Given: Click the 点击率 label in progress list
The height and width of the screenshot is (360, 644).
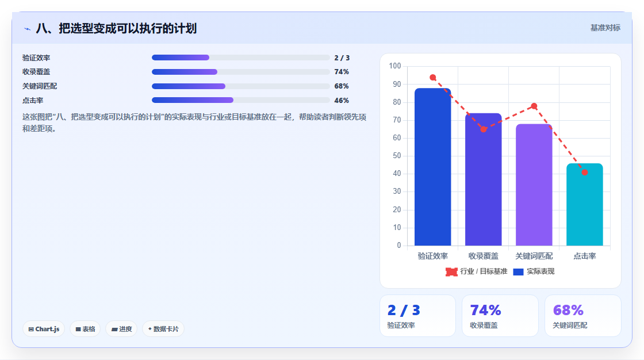Looking at the screenshot, I should pos(33,100).
